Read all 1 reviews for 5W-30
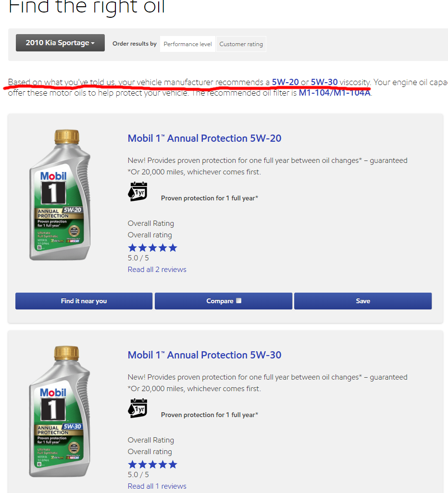This screenshot has width=448, height=493. 157,486
